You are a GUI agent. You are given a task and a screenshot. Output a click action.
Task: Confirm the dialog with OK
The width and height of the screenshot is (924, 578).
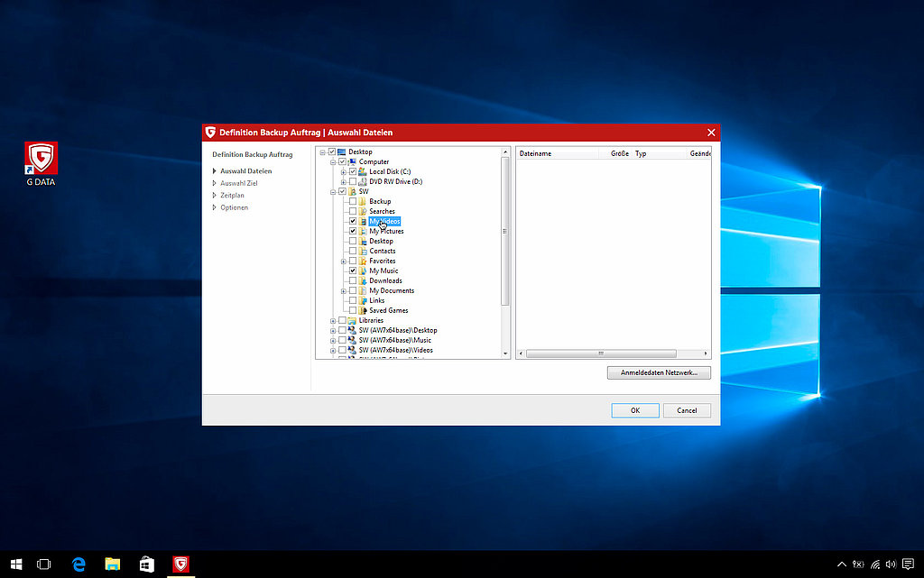click(x=634, y=410)
